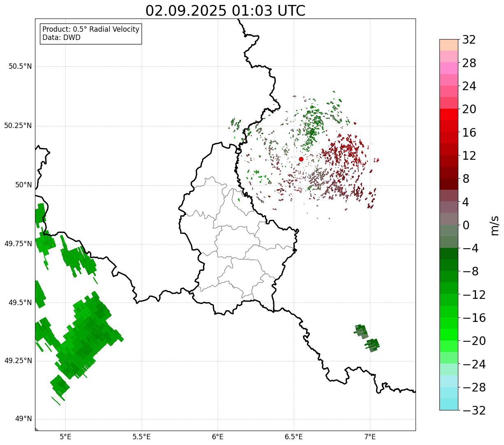
Task: Pick the dark green swatch just below −4
Action: (x=449, y=254)
